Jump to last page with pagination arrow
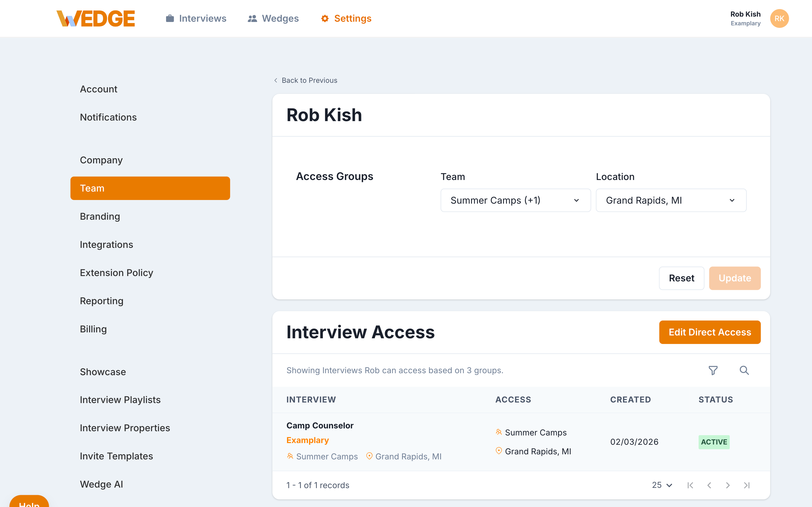Image resolution: width=812 pixels, height=507 pixels. pos(747,485)
